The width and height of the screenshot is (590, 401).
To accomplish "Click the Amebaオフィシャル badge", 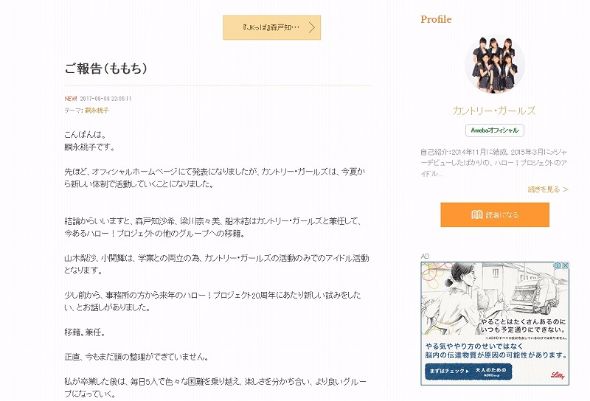I will coord(494,131).
